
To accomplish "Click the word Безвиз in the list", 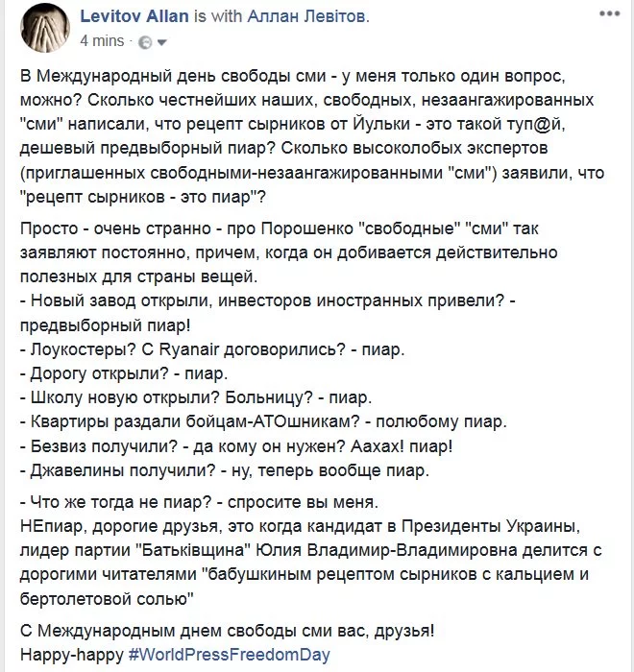I will point(59,446).
